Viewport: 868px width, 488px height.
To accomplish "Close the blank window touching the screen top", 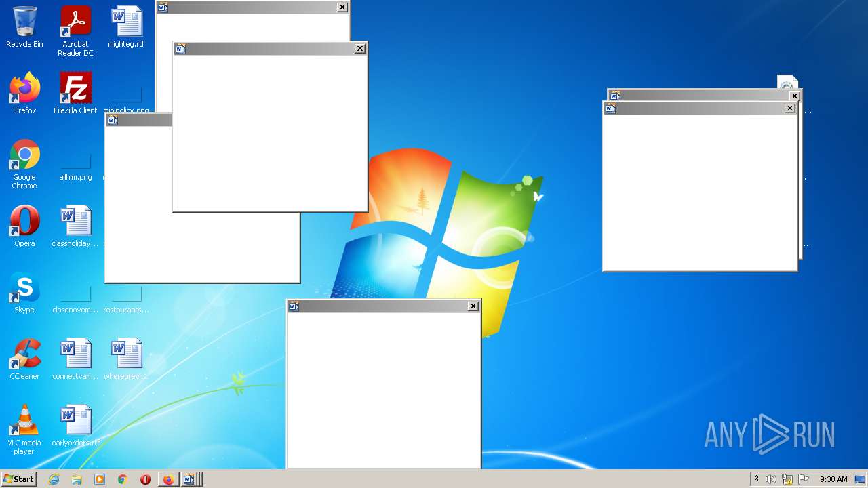I will pyautogui.click(x=342, y=7).
